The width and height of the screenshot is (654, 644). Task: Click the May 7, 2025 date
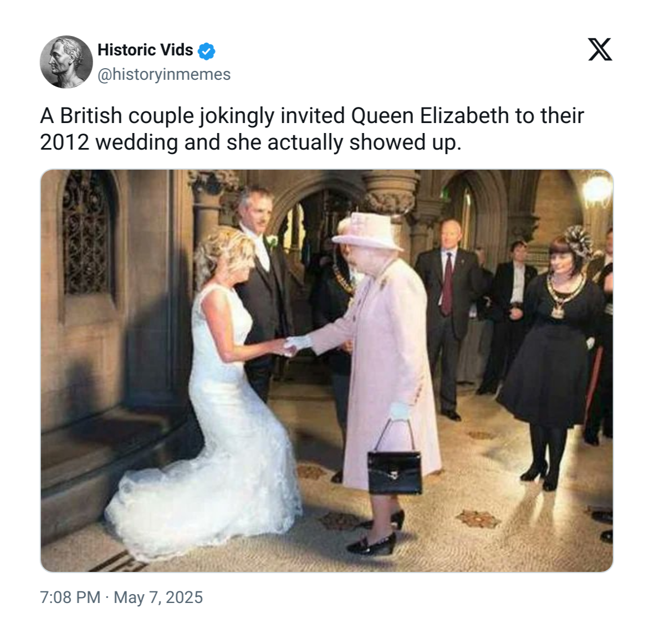158,597
